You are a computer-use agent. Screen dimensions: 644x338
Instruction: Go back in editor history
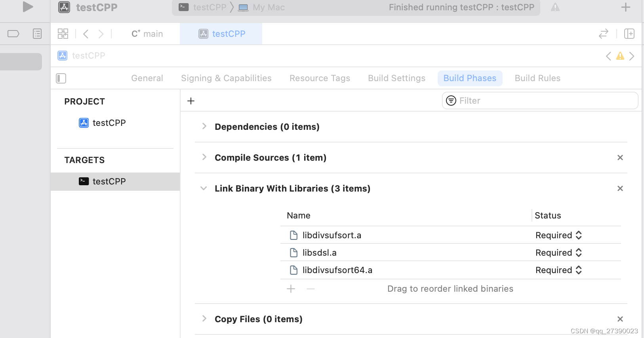tap(86, 34)
